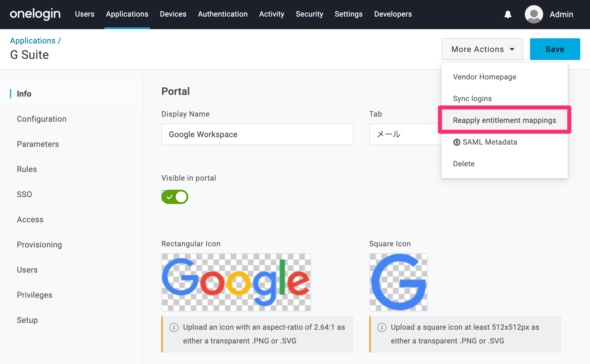The image size is (590, 364).
Task: Choose the SAML Metadata menu option
Action: coord(505,142)
